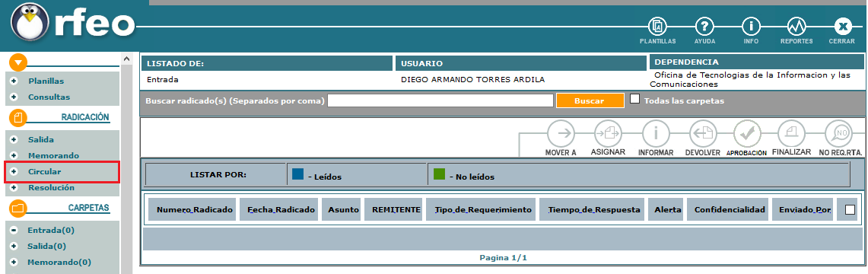This screenshot has height=274, width=868.
Task: Click the orange Radicación document icon
Action: pos(18,118)
